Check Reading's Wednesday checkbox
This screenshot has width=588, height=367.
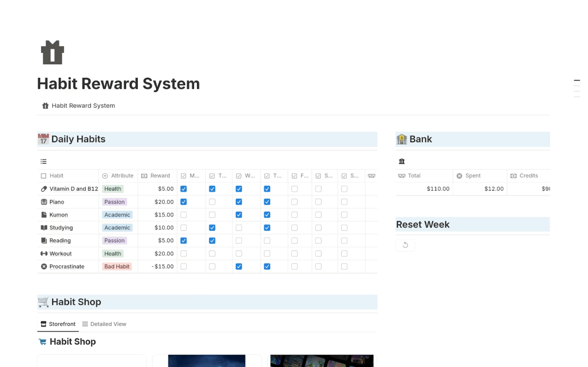(239, 240)
